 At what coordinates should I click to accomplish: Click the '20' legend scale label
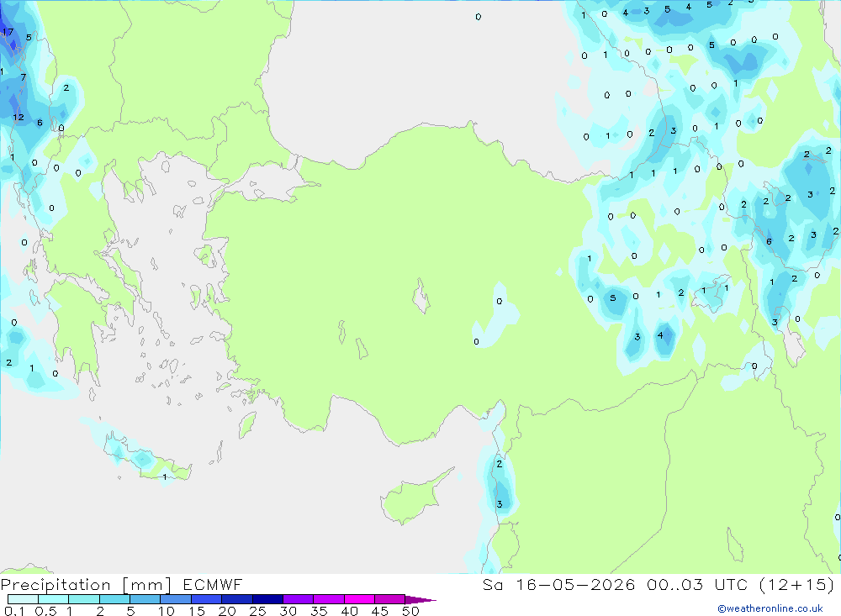point(227,611)
